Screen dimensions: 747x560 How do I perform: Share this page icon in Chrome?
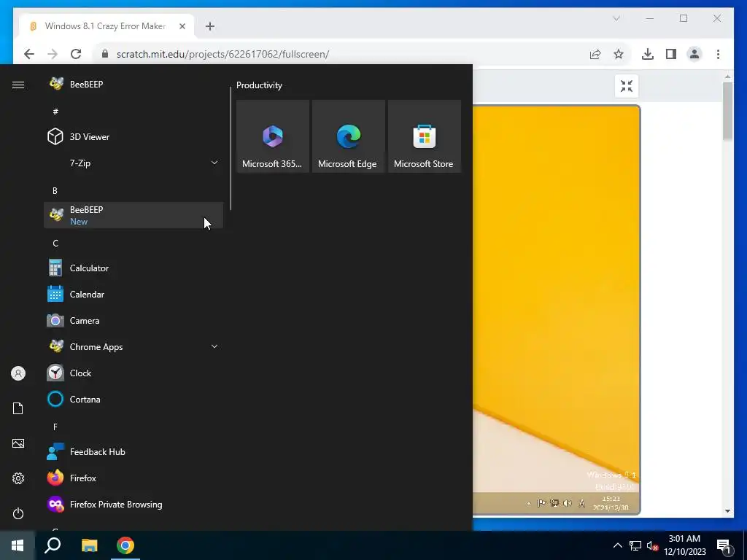point(595,54)
